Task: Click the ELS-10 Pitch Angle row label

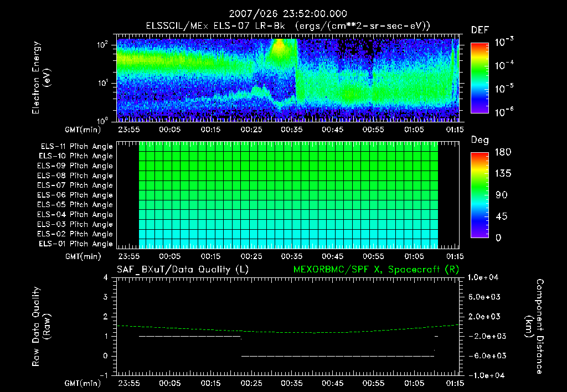Action: pos(76,156)
